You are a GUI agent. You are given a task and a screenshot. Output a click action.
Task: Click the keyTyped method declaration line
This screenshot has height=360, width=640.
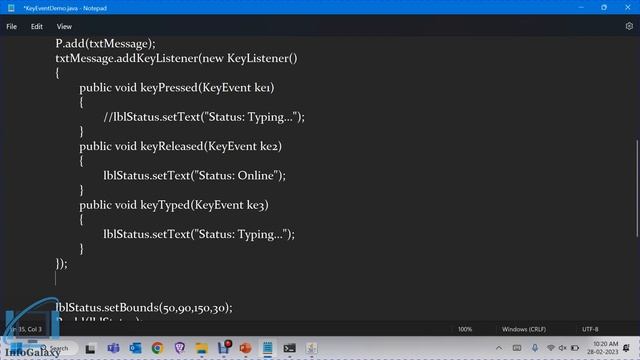[174, 205]
